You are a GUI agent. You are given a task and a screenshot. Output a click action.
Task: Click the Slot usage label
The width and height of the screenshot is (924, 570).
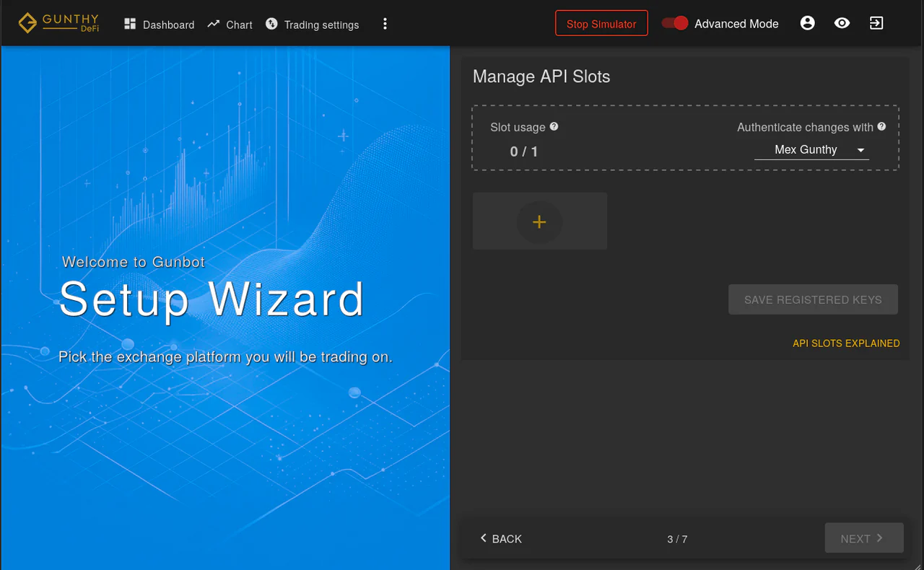pos(518,127)
